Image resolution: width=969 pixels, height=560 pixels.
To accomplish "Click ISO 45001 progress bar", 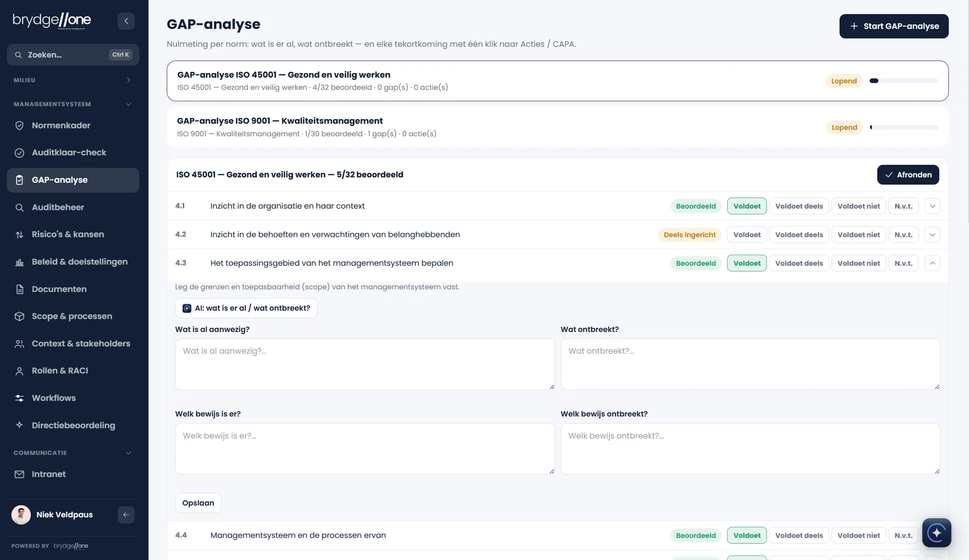I will (904, 81).
